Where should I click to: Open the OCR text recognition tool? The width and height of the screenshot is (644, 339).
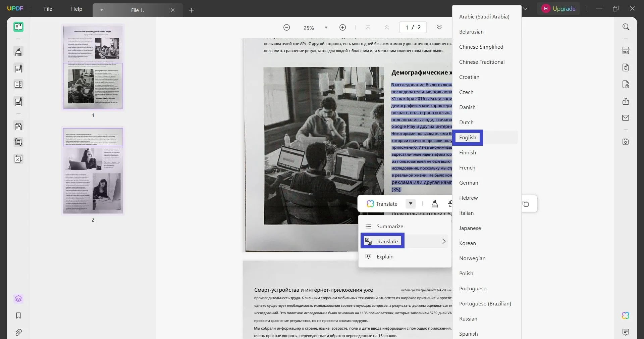pyautogui.click(x=626, y=50)
